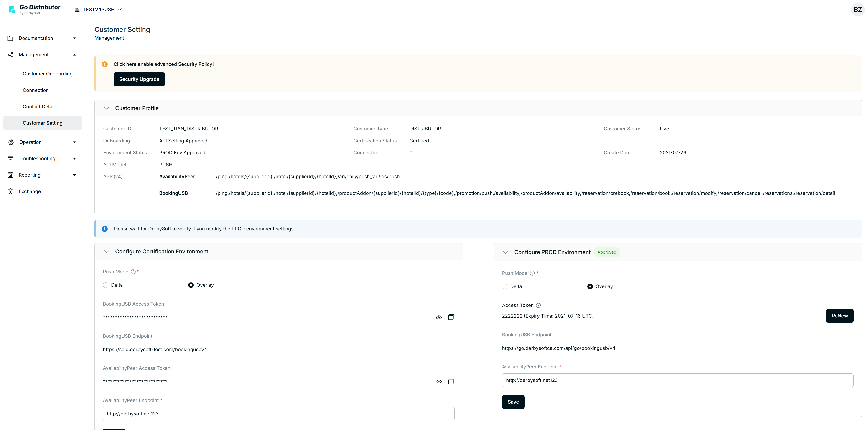
Task: Click the Push Model help icon in PROD
Action: click(x=532, y=273)
